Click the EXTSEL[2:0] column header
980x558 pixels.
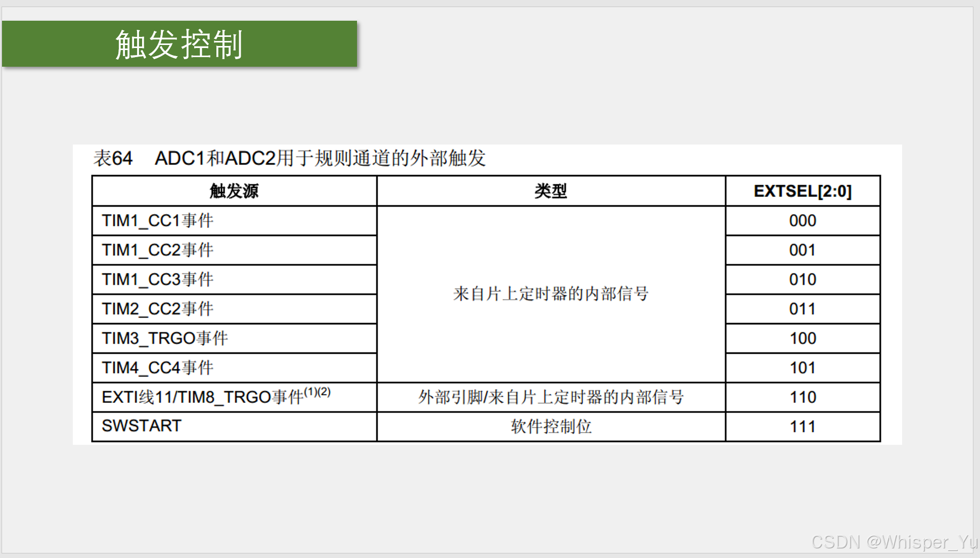tap(802, 191)
